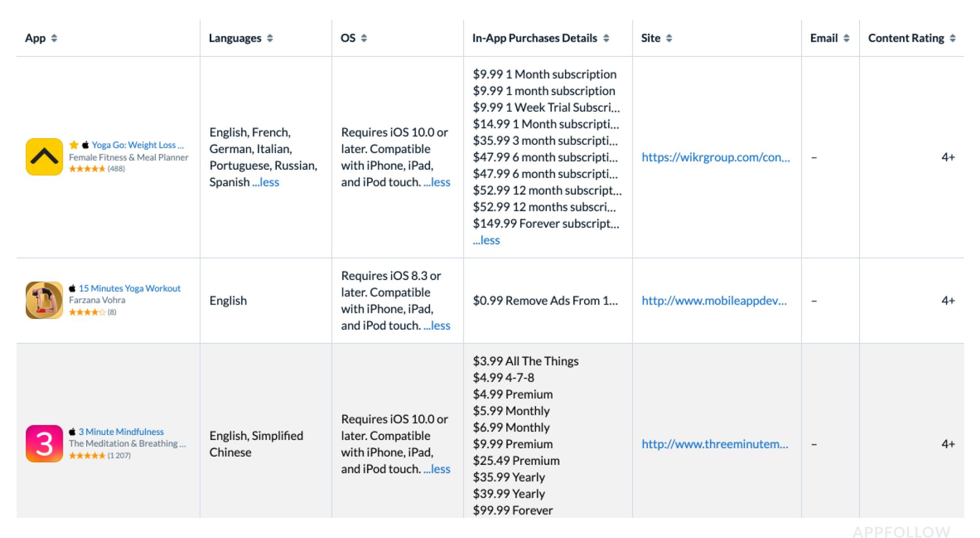Sort by the Site column arrows
Viewport: 980px width, 538px height.
coord(669,38)
